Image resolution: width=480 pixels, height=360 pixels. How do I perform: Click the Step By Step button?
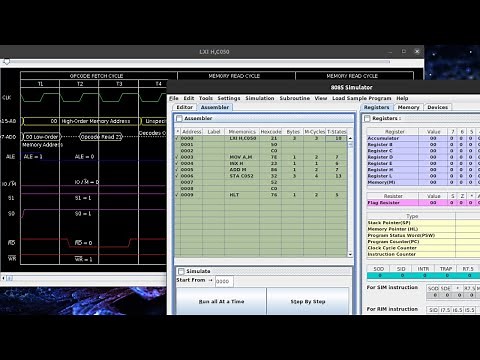point(308,301)
